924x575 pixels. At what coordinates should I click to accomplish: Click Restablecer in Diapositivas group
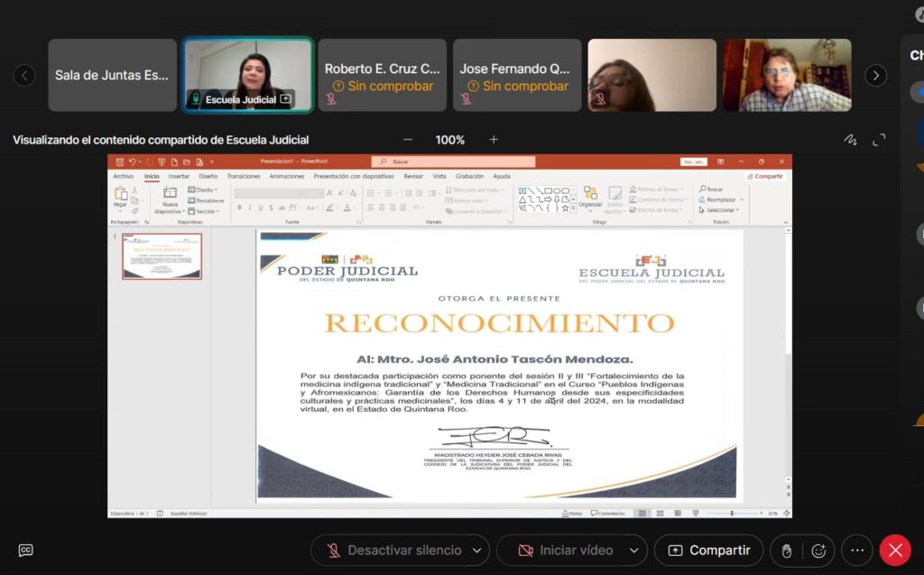[x=206, y=200]
